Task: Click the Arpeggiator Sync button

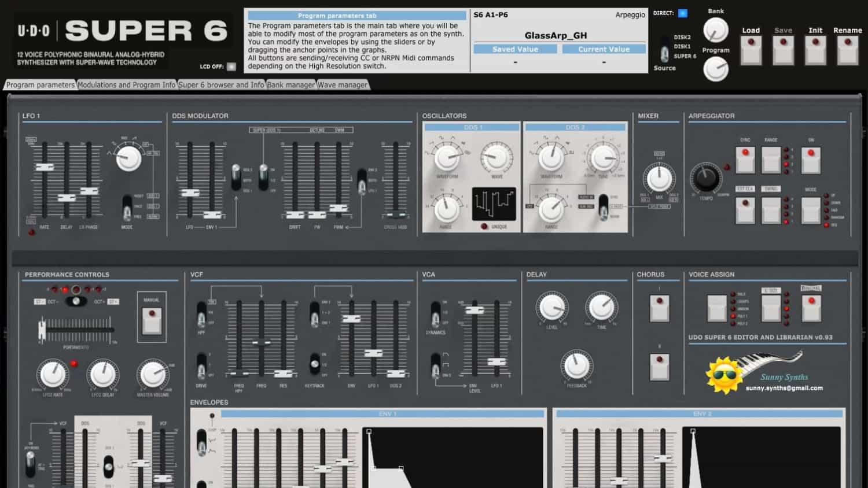Action: (745, 160)
